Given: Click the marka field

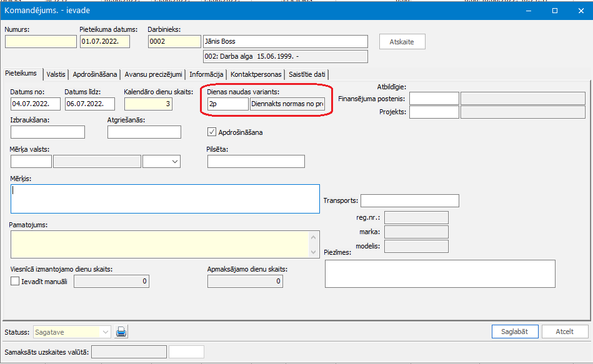Looking at the screenshot, I should (416, 232).
